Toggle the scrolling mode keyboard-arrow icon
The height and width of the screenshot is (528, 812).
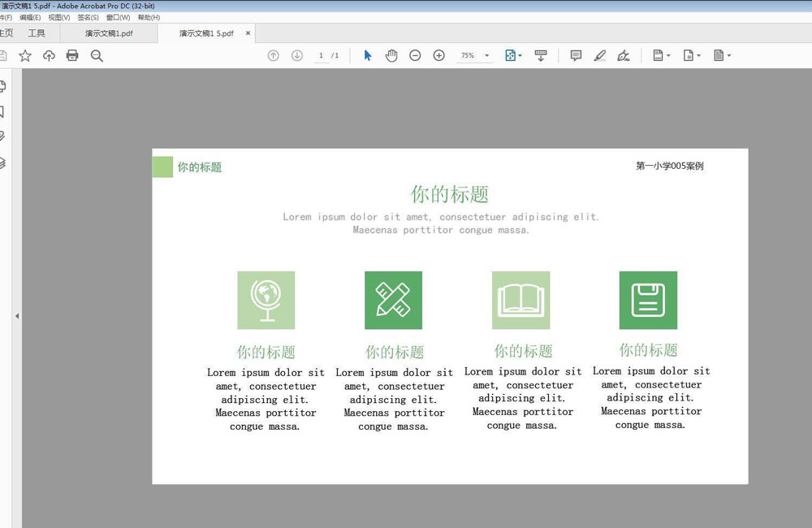541,55
